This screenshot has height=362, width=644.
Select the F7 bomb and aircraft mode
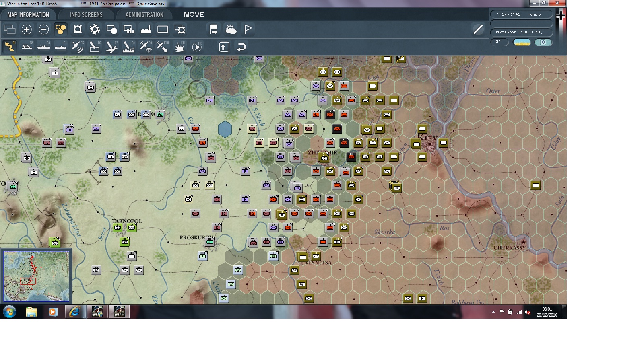click(x=111, y=47)
